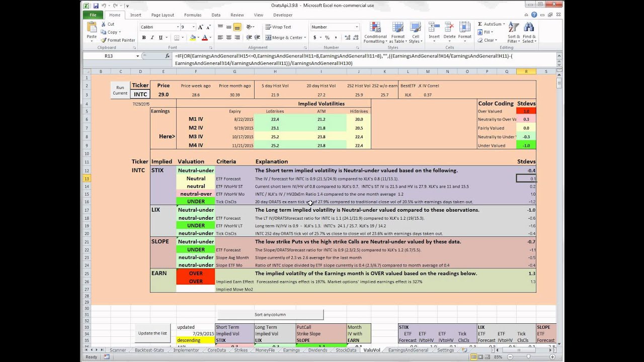Click the Delete cells icon

pyautogui.click(x=449, y=28)
